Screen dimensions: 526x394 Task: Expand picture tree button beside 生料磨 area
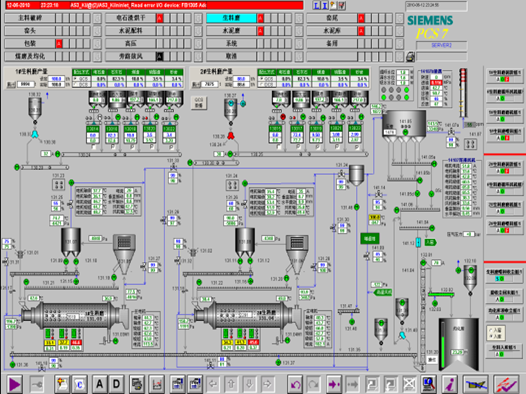299,18
